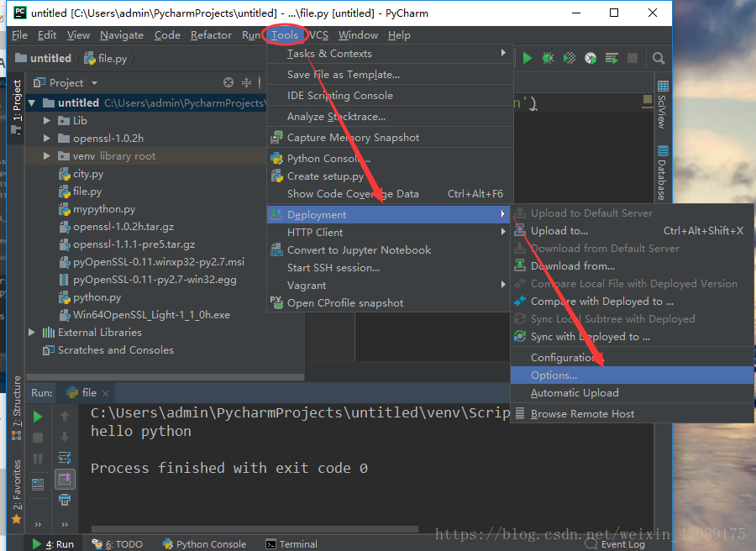This screenshot has height=551, width=756.
Task: Choose Capture Memory Snapshot
Action: pos(390,138)
